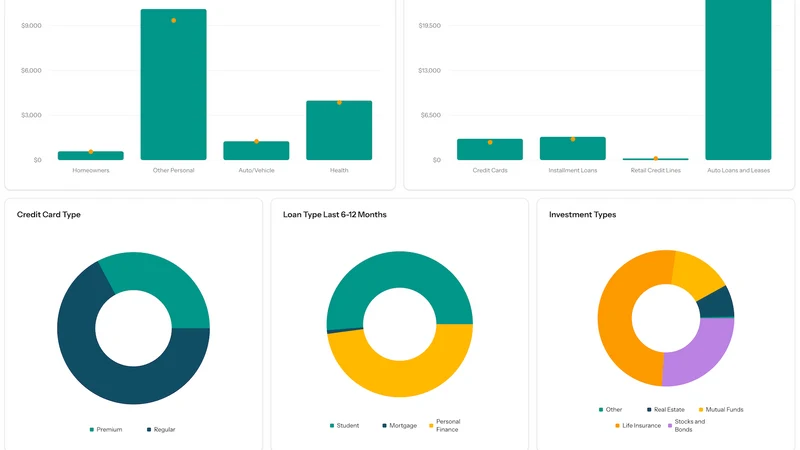The width and height of the screenshot is (800, 450).
Task: Click the Other Personal axis label
Action: click(x=173, y=170)
